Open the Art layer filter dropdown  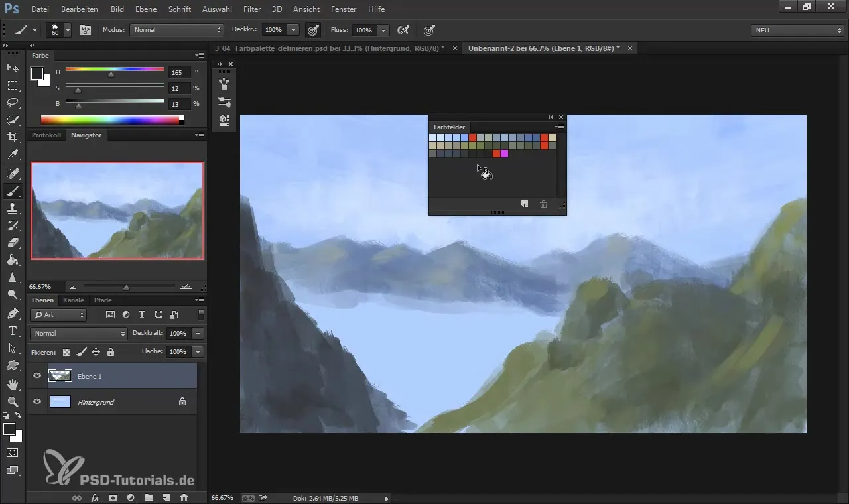pyautogui.click(x=59, y=315)
